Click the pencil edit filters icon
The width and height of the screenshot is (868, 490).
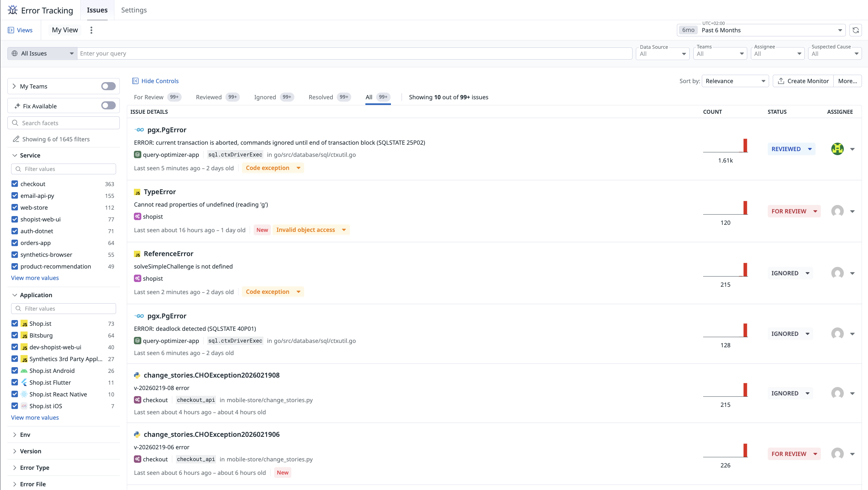coord(16,139)
